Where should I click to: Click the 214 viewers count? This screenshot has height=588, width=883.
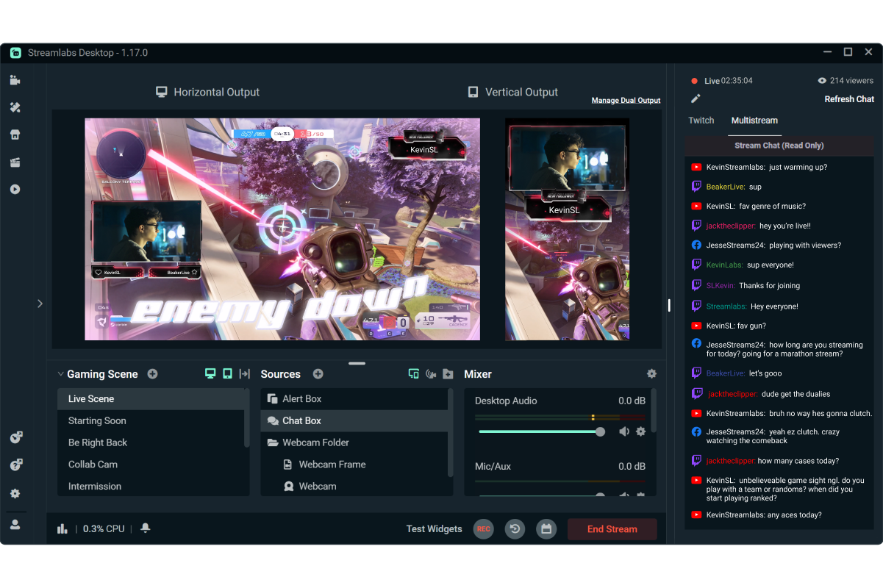846,81
